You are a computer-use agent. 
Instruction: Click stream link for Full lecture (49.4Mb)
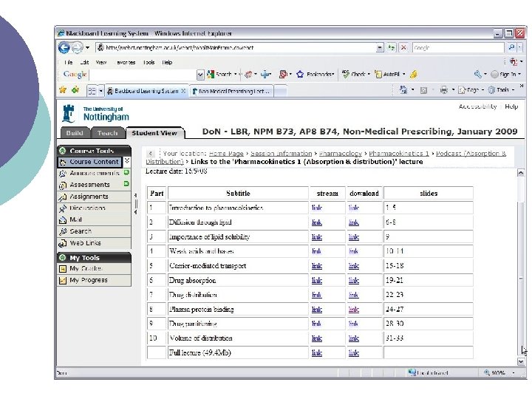pos(316,353)
